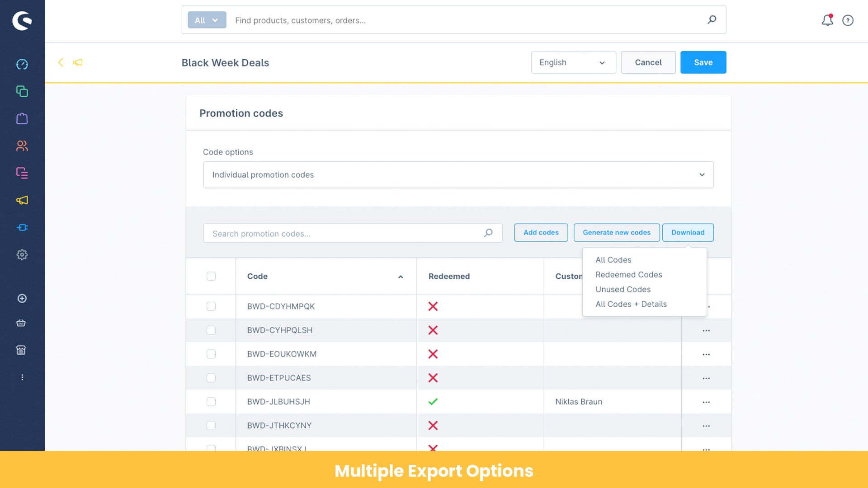Click the megaphone icon beside the back arrow
Viewport: 868px width, 488px height.
78,62
